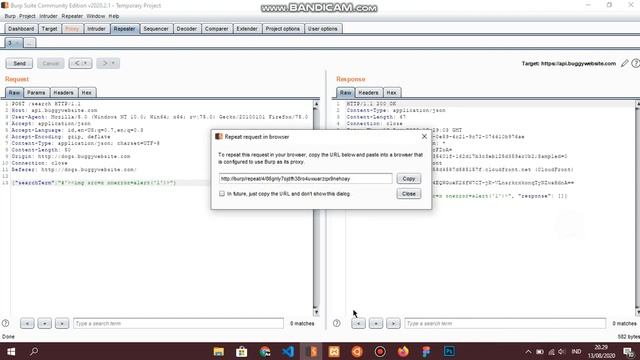Open the Ubuntu app taskbar icon

[x=357, y=351]
